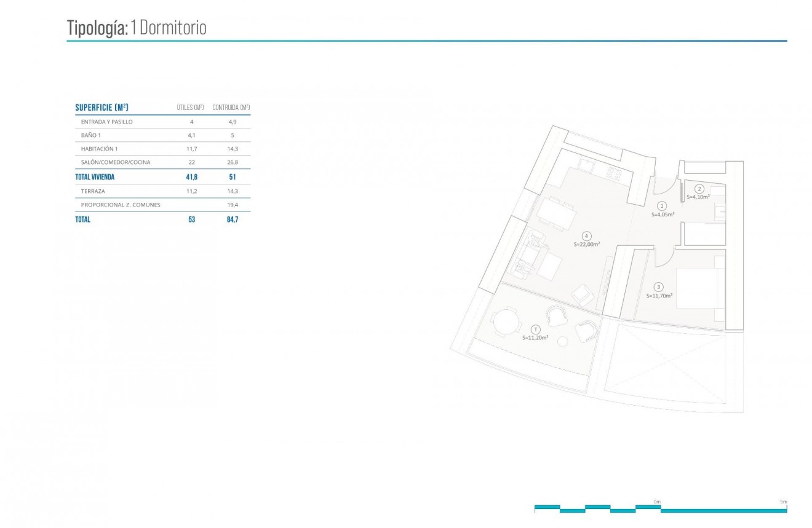This screenshot has width=812, height=528.
Task: Click the circled number 3 bedroom marker
Action: [x=658, y=287]
